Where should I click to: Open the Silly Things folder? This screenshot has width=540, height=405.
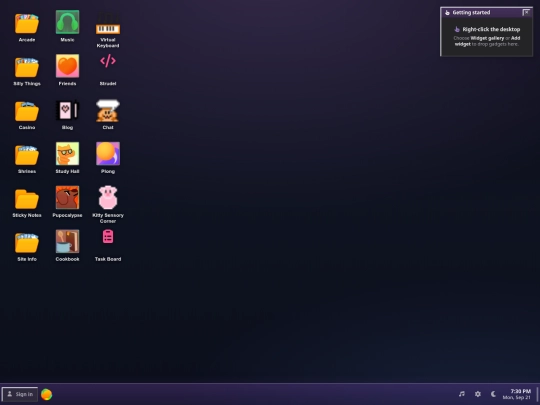point(27,67)
